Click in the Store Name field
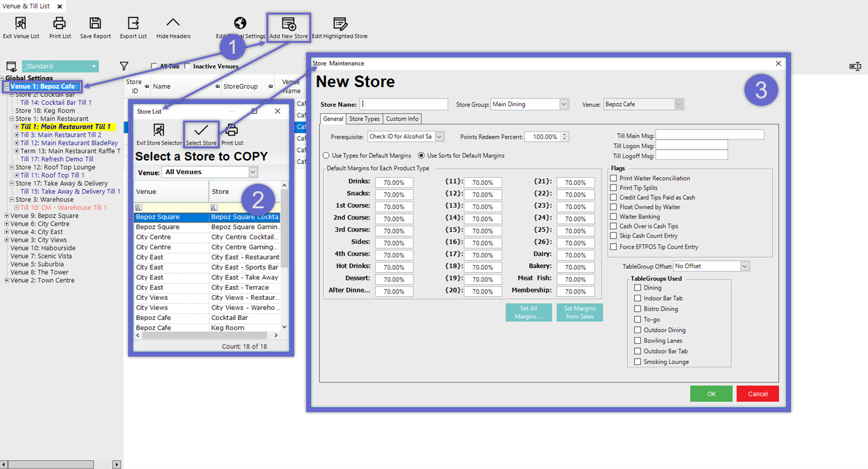 (x=404, y=104)
